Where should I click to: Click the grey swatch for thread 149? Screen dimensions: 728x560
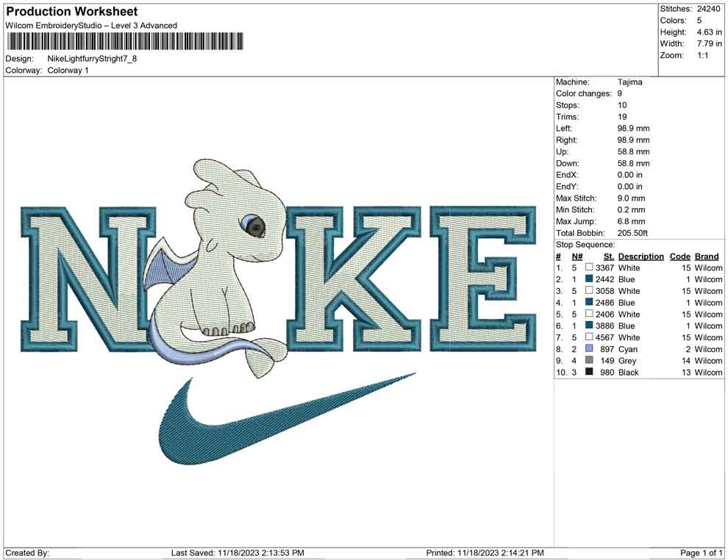tap(589, 360)
